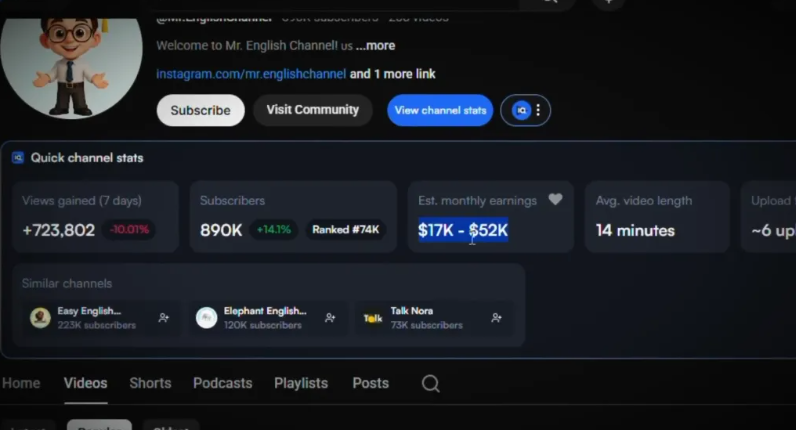Viewport: 796px width, 430px height.
Task: Open the Playlists tab
Action: pos(301,383)
